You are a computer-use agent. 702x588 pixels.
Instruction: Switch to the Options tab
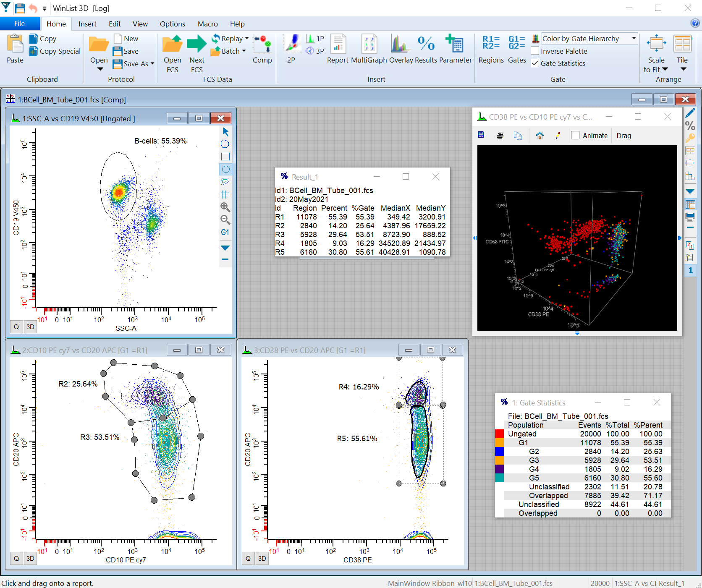pos(172,24)
